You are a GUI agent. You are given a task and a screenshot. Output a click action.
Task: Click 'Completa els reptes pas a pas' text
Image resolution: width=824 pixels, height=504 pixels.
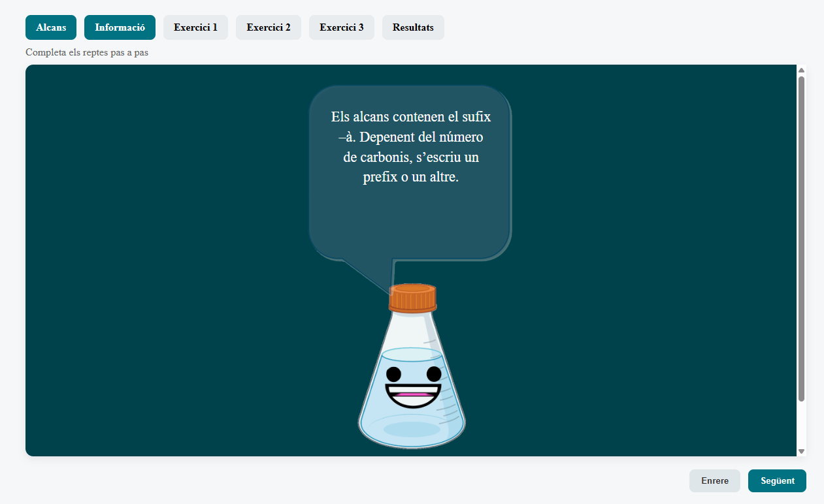87,52
